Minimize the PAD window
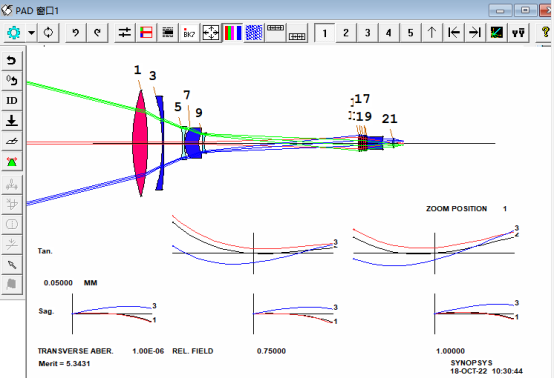 coord(500,11)
